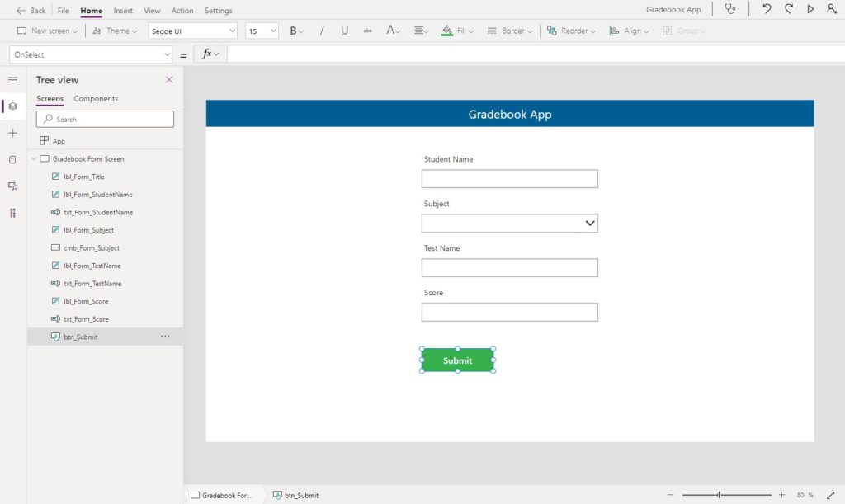Open the Insert menu

[x=123, y=10]
